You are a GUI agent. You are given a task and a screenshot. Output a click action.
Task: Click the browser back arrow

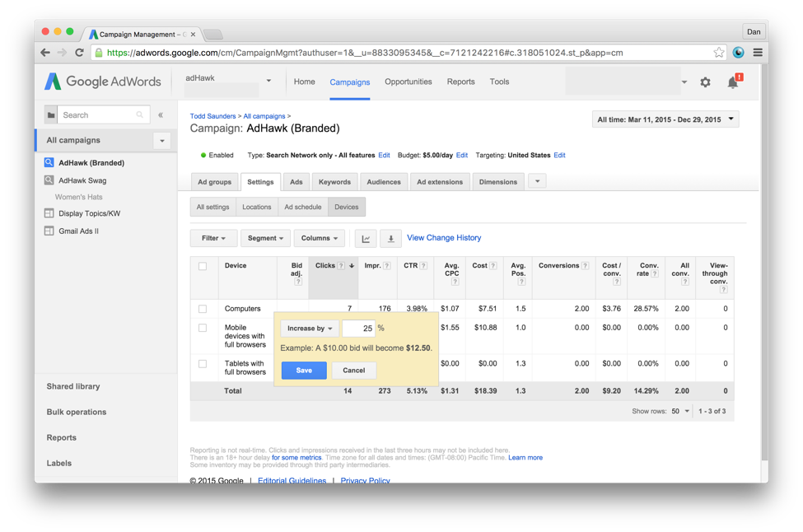45,52
